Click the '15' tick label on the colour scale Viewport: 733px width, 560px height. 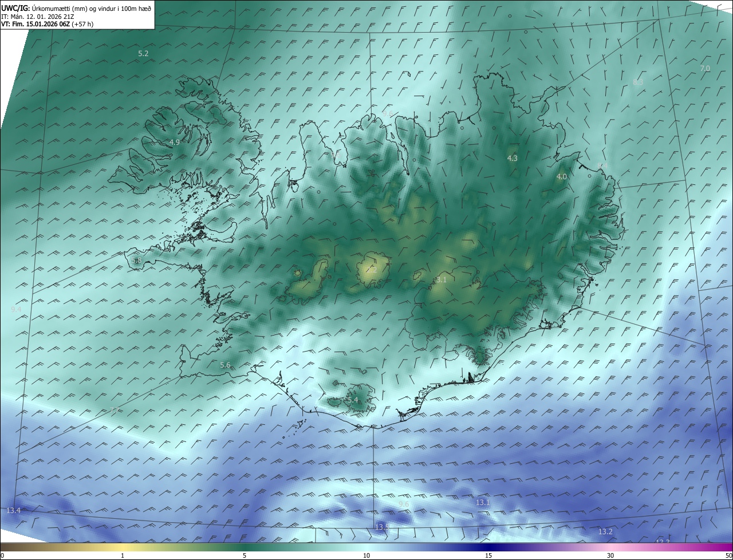click(488, 555)
